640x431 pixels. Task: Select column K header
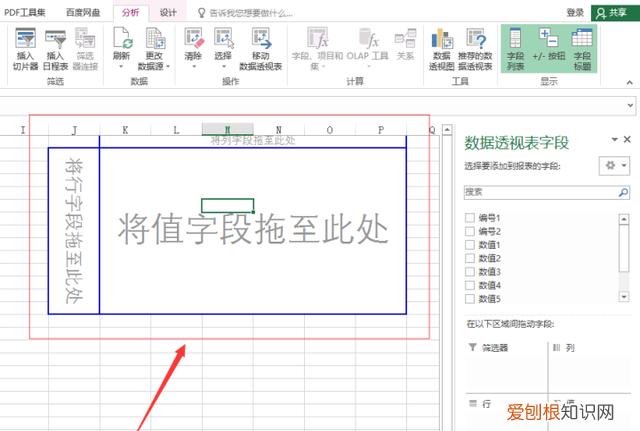point(125,130)
